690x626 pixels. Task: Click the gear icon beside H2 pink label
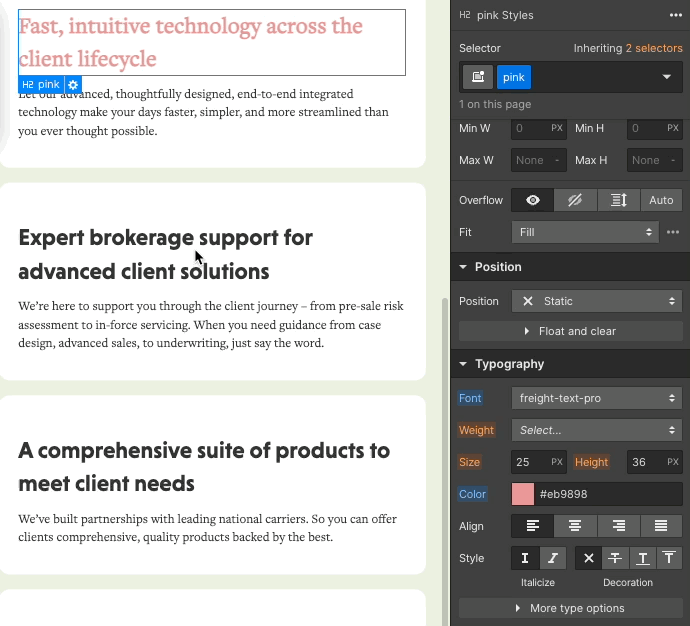(73, 85)
